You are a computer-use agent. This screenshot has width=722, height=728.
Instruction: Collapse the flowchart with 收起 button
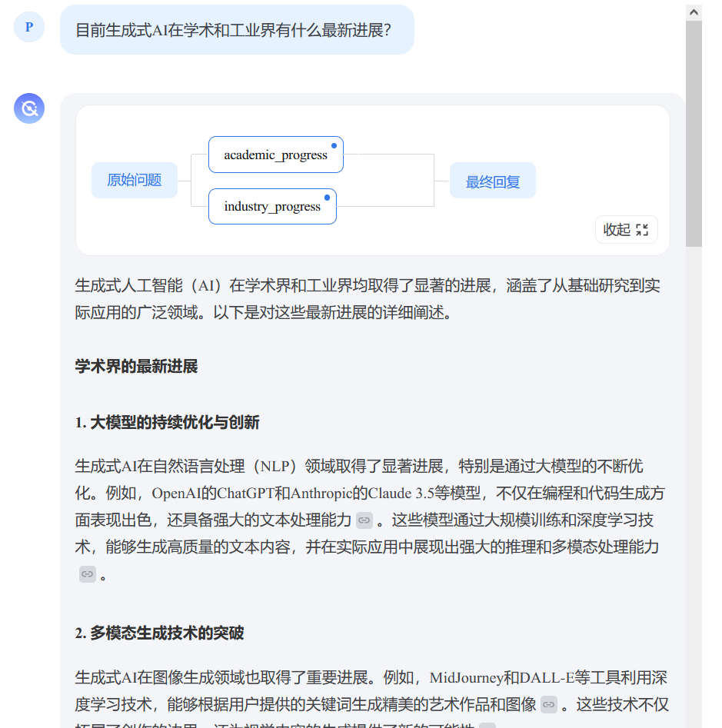(626, 229)
